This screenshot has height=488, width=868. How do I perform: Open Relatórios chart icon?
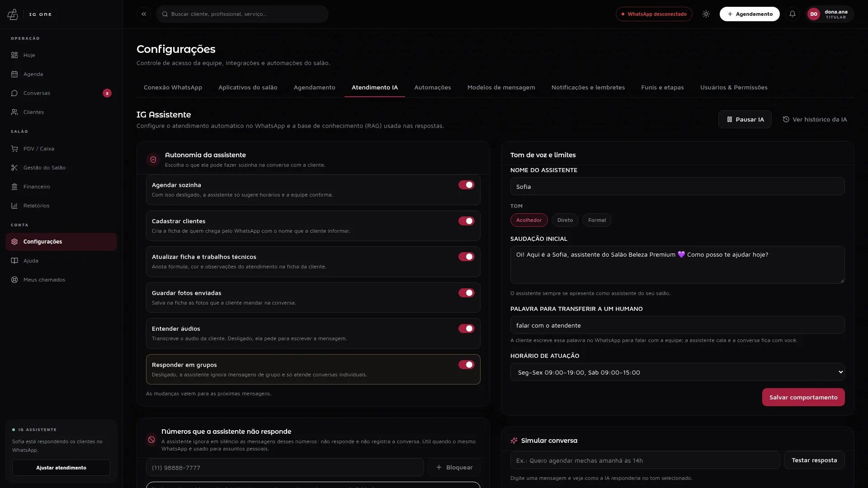pos(14,206)
